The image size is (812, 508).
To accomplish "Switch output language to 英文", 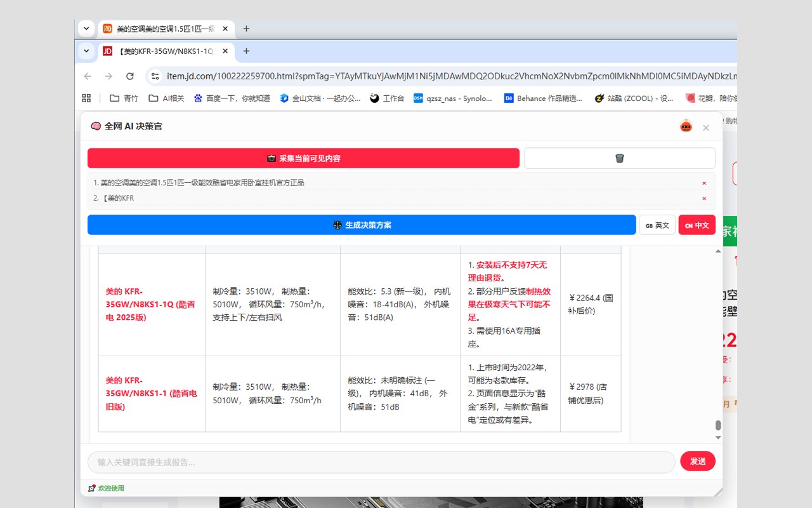I will (x=657, y=225).
